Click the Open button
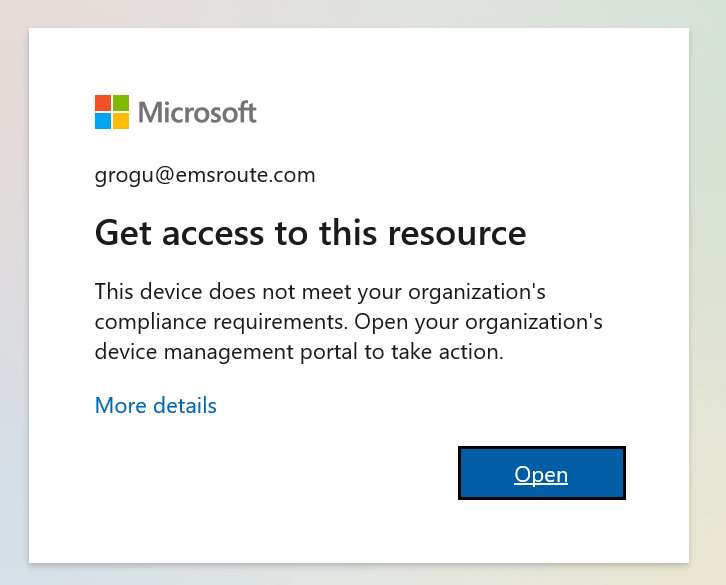 click(x=541, y=474)
